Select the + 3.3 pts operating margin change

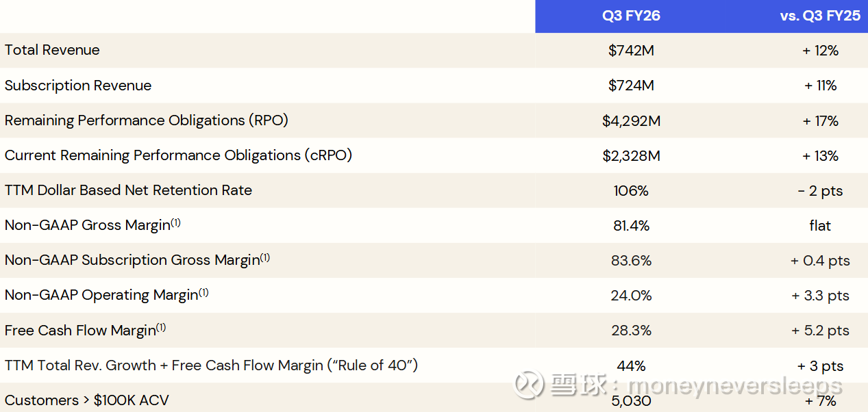[820, 296]
